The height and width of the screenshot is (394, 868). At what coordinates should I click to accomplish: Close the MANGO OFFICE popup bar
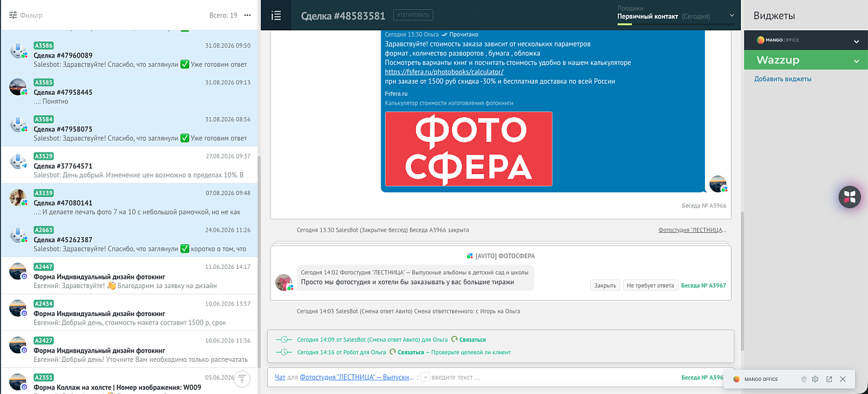843,379
